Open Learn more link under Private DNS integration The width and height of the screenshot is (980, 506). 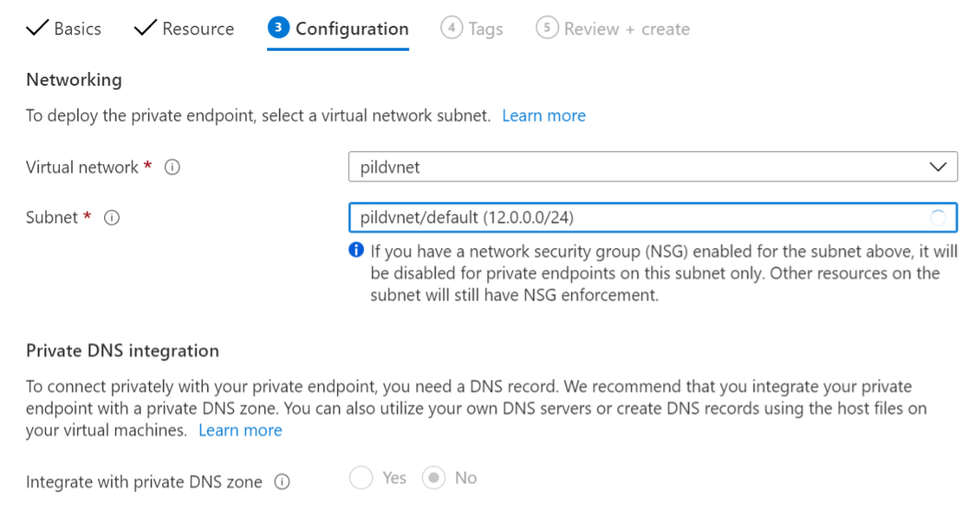(240, 430)
